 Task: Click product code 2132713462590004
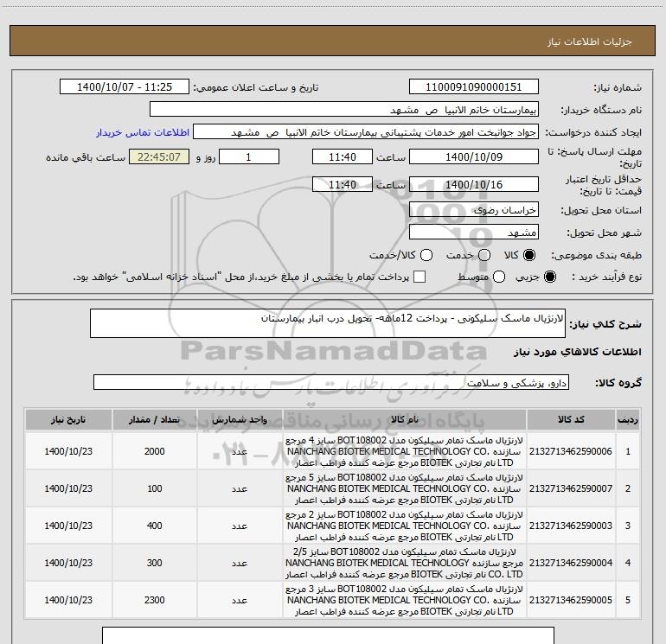(x=571, y=563)
